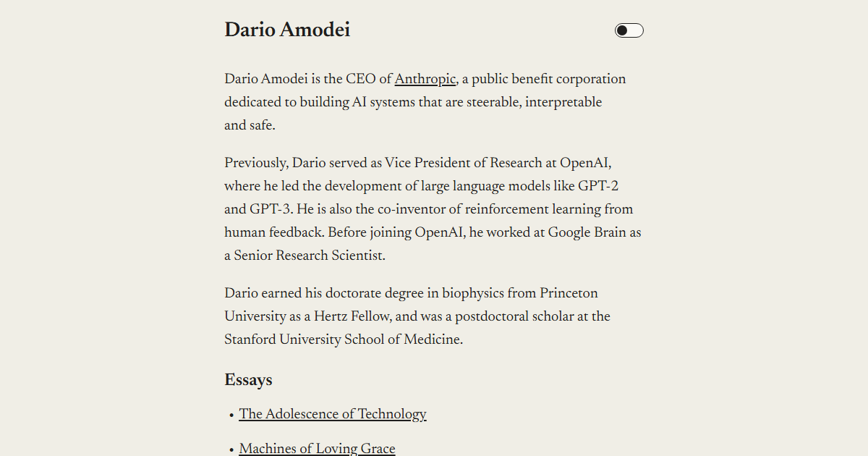Image resolution: width=868 pixels, height=456 pixels.
Task: Click the bullet before Machines of Loving Grace
Action: 231,450
